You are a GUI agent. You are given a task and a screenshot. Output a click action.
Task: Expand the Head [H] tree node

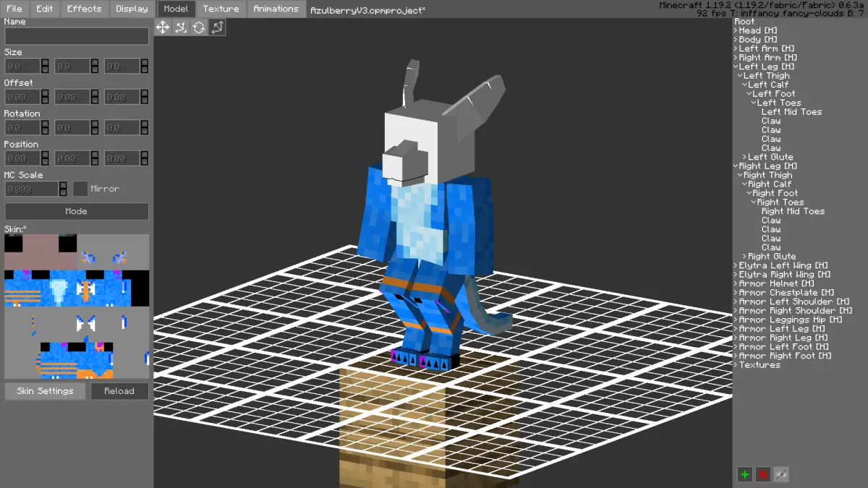coord(736,31)
